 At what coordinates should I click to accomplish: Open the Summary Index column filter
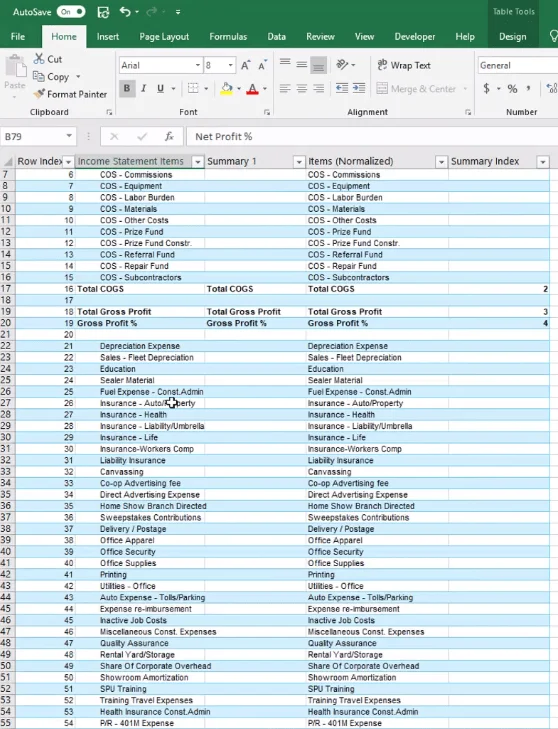tap(543, 162)
